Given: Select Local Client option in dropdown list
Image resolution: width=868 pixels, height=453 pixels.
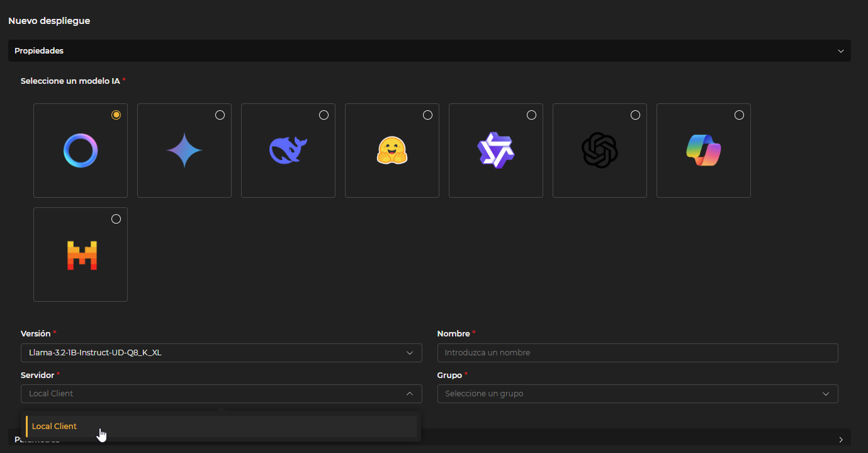Looking at the screenshot, I should pyautogui.click(x=221, y=427).
